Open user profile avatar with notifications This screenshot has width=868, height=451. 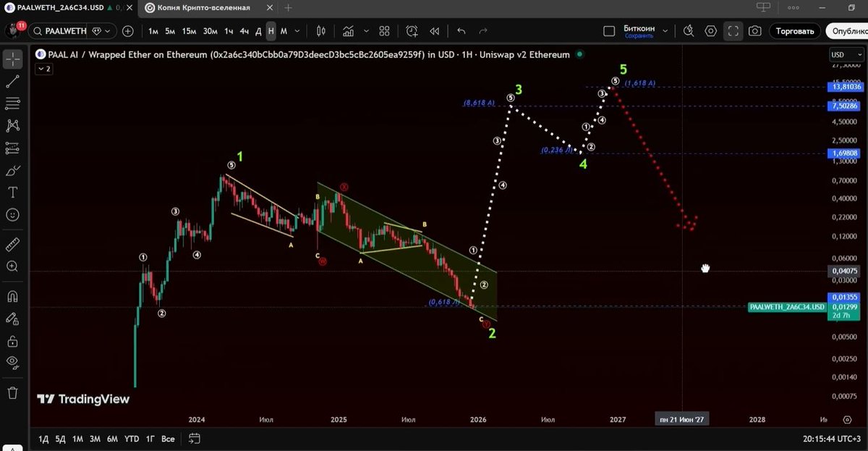coord(14,30)
